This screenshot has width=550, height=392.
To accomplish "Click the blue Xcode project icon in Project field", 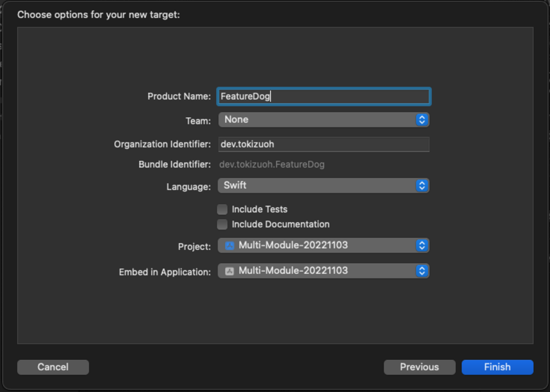I will tap(229, 246).
